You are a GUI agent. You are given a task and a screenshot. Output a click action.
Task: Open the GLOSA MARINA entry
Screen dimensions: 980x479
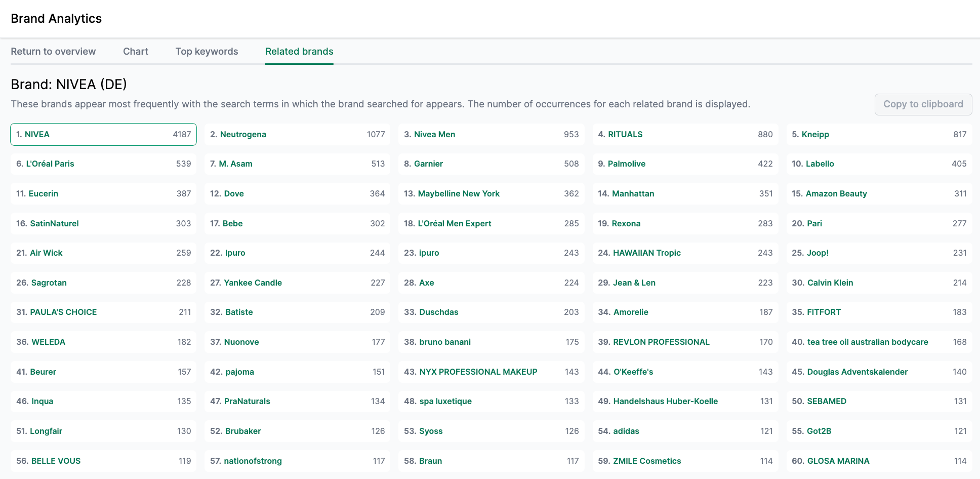[x=838, y=461]
